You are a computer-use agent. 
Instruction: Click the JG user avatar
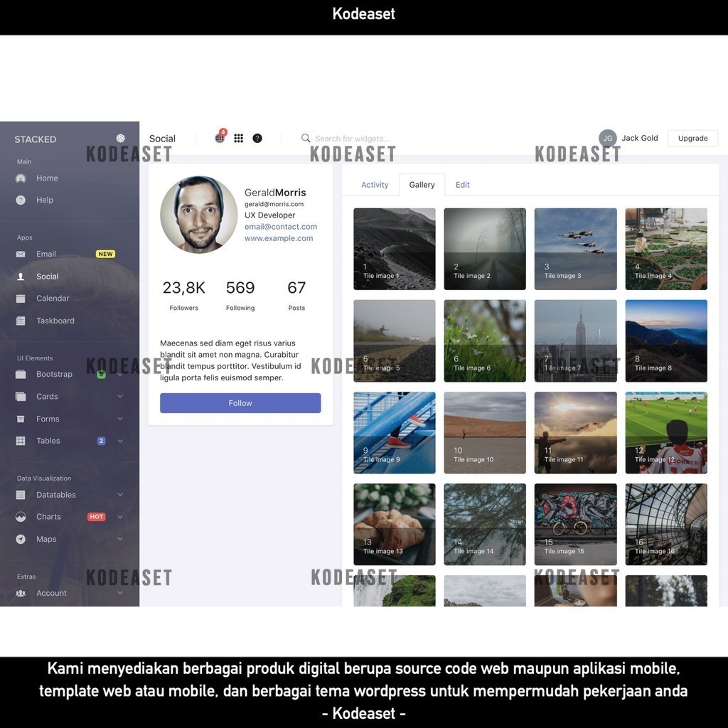(x=608, y=138)
